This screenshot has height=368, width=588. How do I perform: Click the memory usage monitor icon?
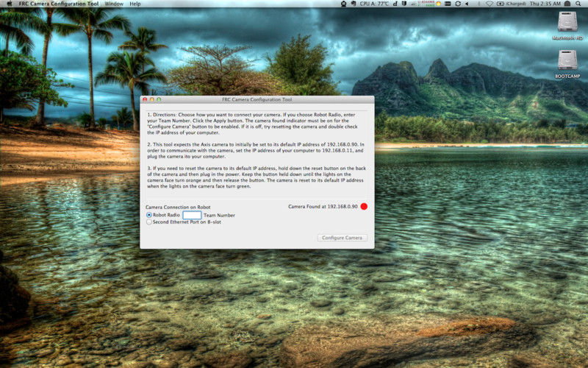click(x=427, y=4)
